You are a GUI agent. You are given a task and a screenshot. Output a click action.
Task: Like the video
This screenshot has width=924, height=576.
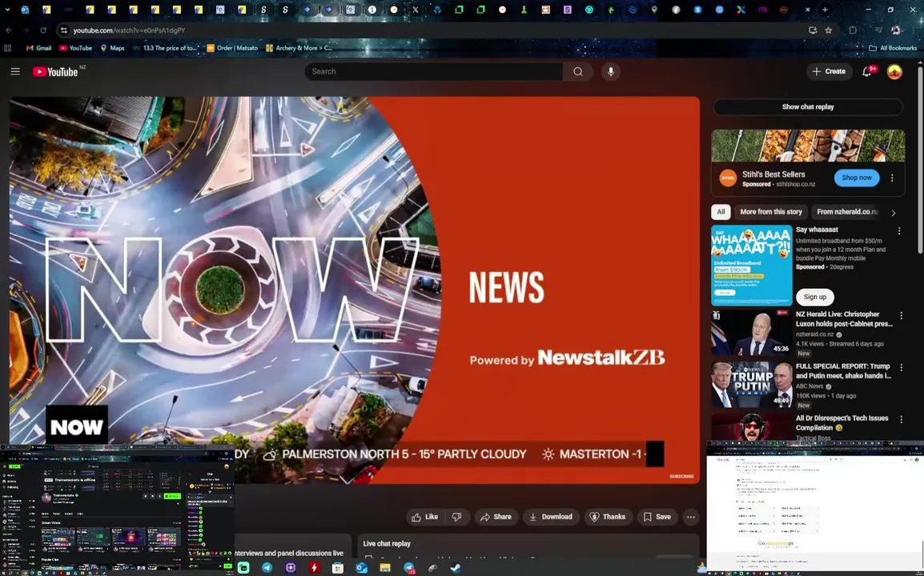click(425, 517)
